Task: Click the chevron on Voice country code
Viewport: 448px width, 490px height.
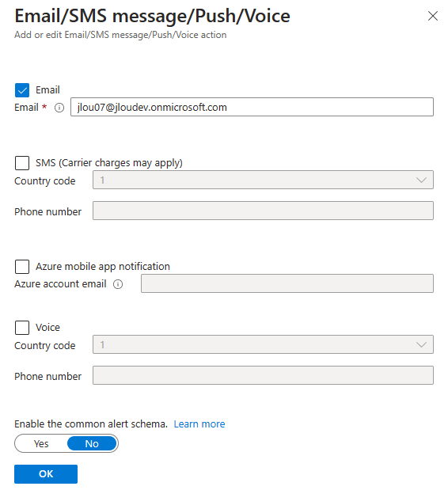Action: (421, 344)
